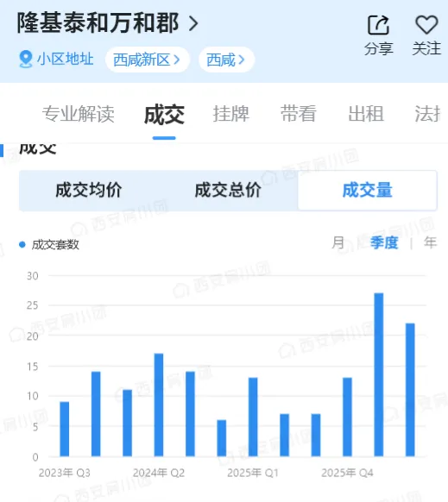Click the community name 隆基泰和万和郡

[x=98, y=23]
